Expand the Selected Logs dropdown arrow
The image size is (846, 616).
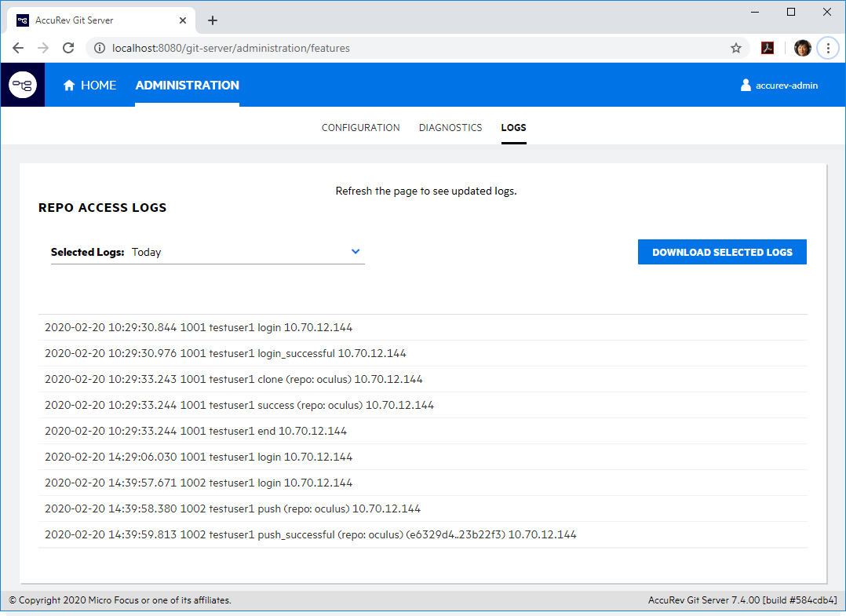(356, 252)
